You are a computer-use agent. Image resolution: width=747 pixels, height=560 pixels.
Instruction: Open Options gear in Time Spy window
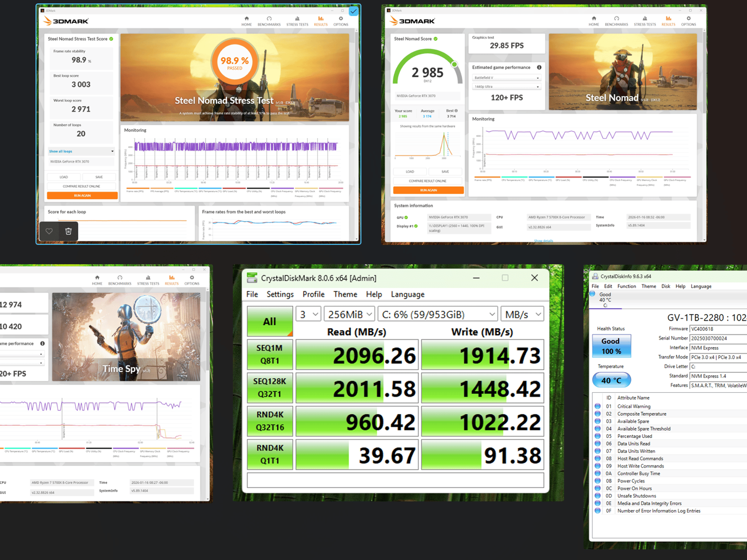(192, 278)
